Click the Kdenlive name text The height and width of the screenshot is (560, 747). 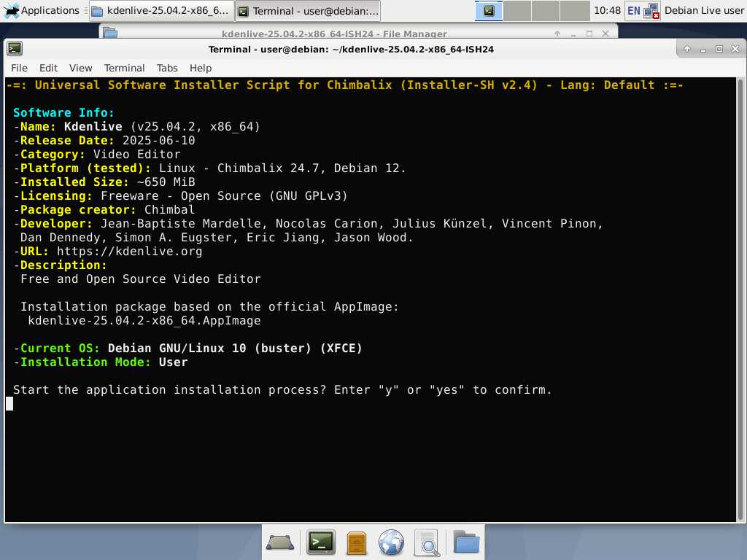[x=93, y=127]
